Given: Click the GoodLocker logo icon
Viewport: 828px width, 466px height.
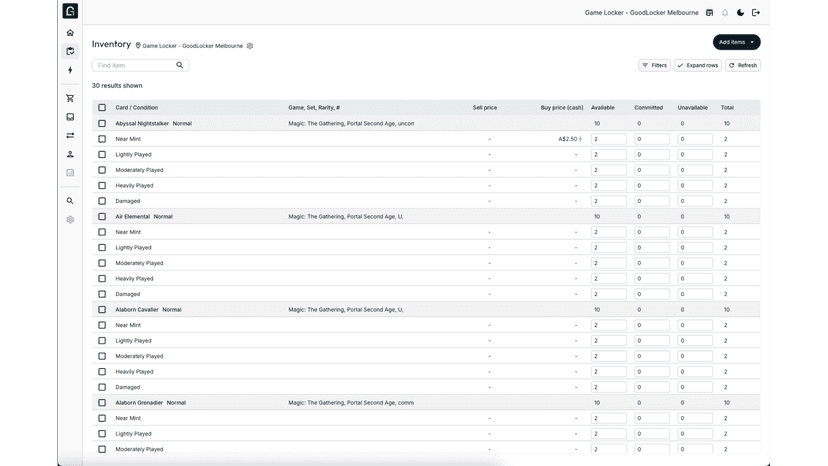Looking at the screenshot, I should 70,11.
